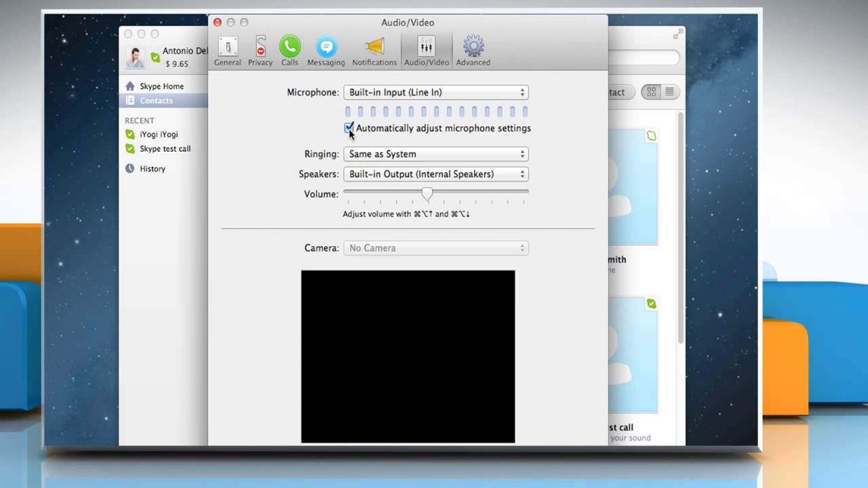The width and height of the screenshot is (868, 488).
Task: Click the black camera preview area
Action: (x=408, y=357)
